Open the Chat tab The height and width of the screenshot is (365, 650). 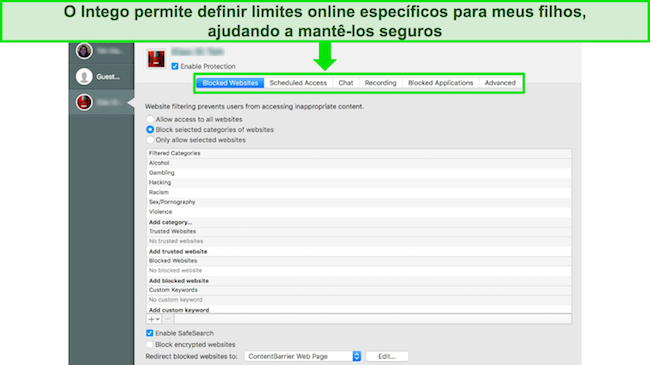(x=346, y=83)
